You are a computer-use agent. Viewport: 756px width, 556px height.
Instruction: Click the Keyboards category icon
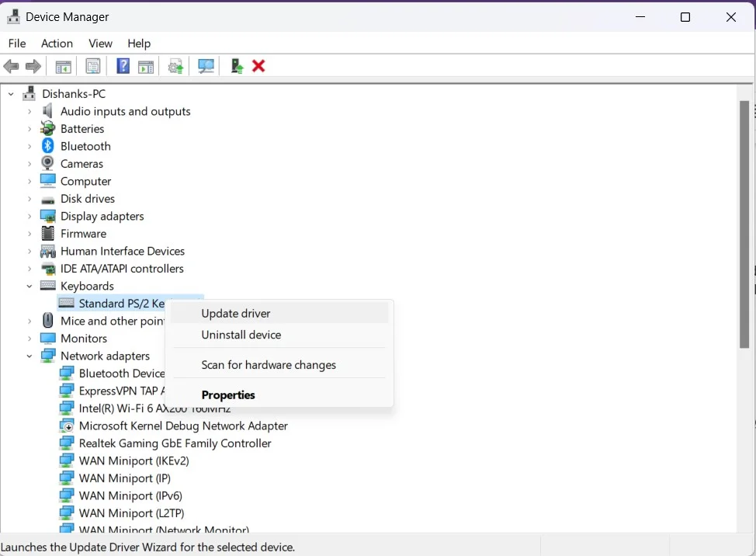tap(47, 286)
